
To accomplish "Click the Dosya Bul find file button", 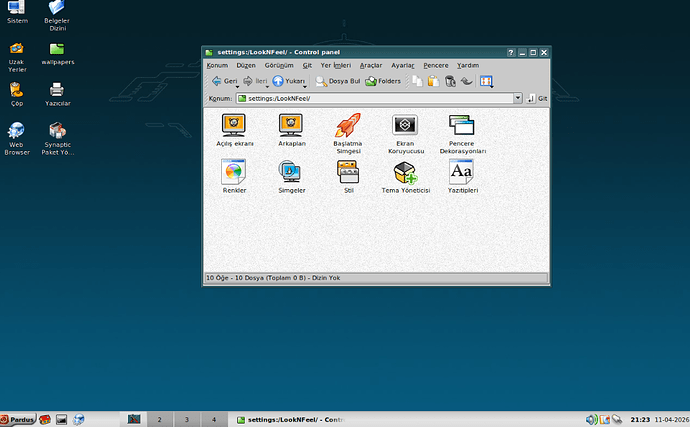I will [337, 81].
